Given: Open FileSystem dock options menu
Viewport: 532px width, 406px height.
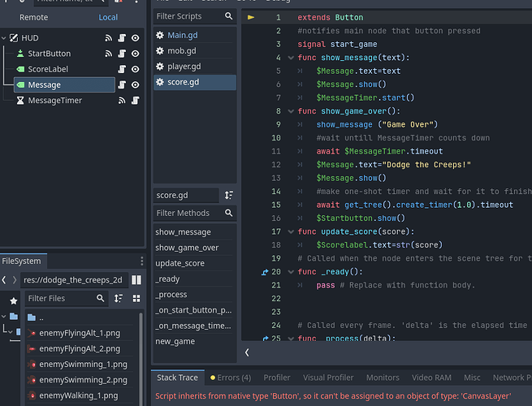Looking at the screenshot, I should pos(142,261).
